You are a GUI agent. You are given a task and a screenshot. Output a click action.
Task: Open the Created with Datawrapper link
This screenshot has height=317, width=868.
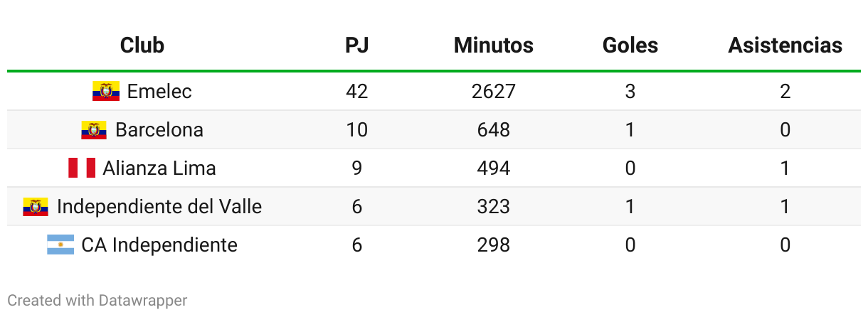coord(97,301)
